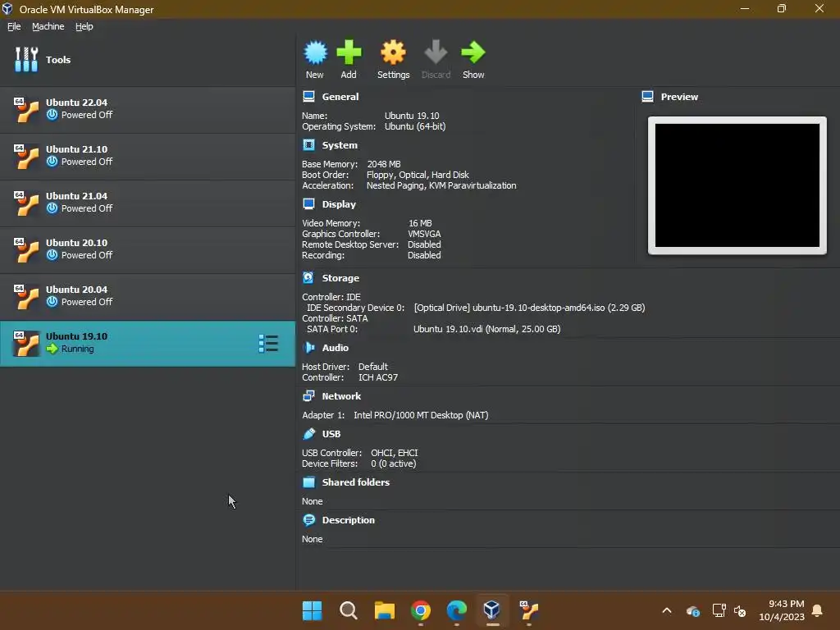Open File Explorer from taskbar

[384, 610]
